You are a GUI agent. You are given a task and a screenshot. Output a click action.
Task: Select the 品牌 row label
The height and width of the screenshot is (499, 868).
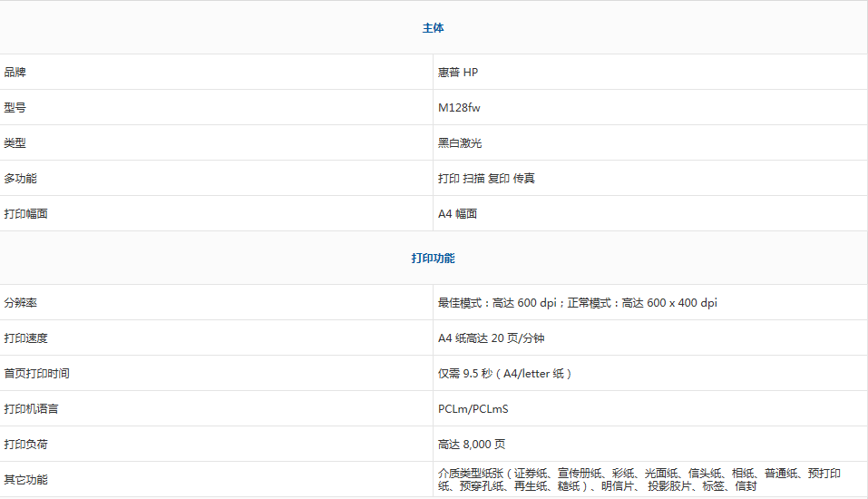click(x=15, y=72)
